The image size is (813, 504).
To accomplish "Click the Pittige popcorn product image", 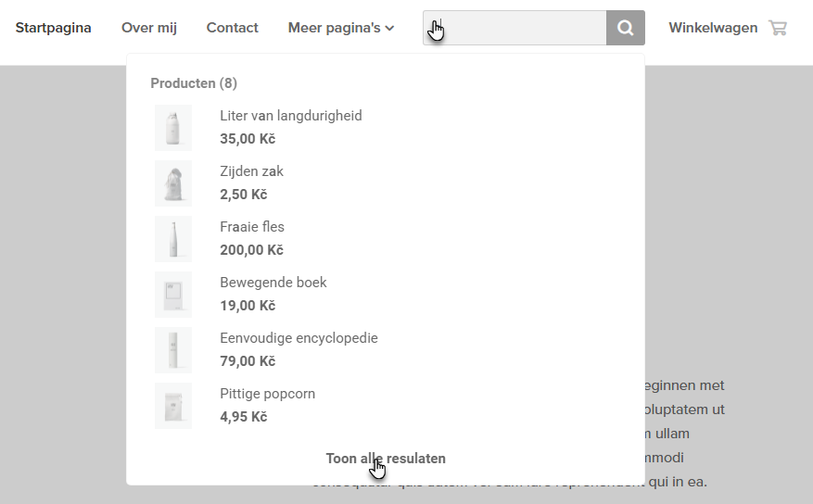I will click(x=173, y=406).
